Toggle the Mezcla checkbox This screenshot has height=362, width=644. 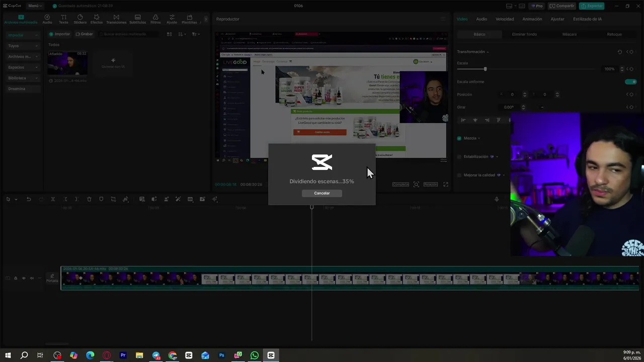point(459,138)
